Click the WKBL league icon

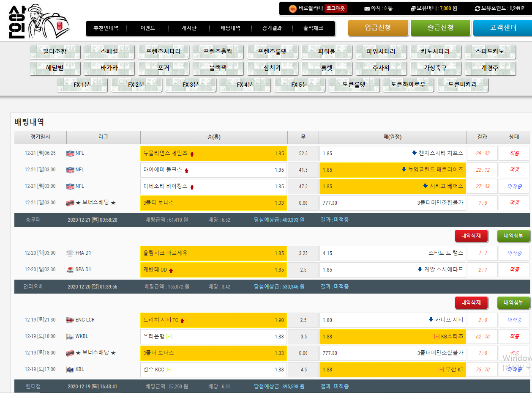[70, 337]
